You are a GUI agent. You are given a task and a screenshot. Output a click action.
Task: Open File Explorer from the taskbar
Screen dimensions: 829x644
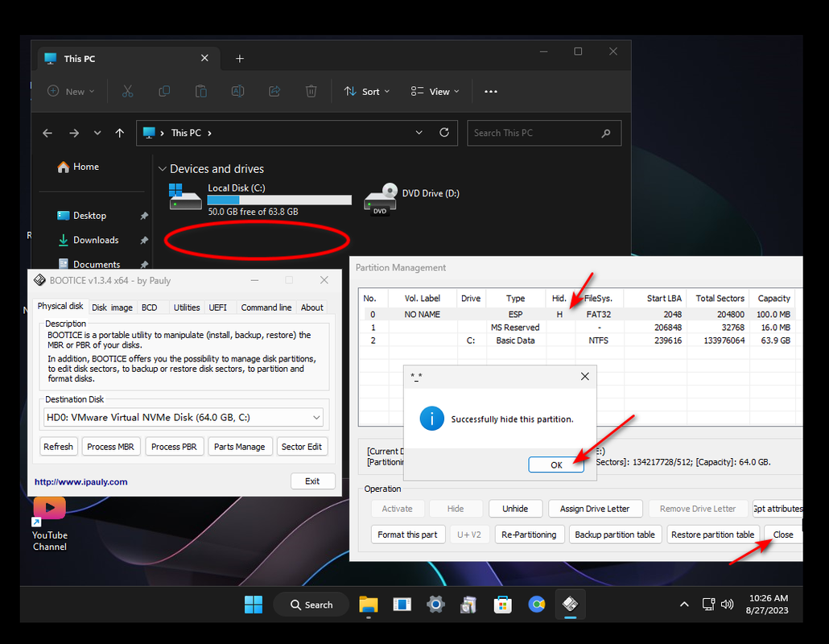pos(369,605)
